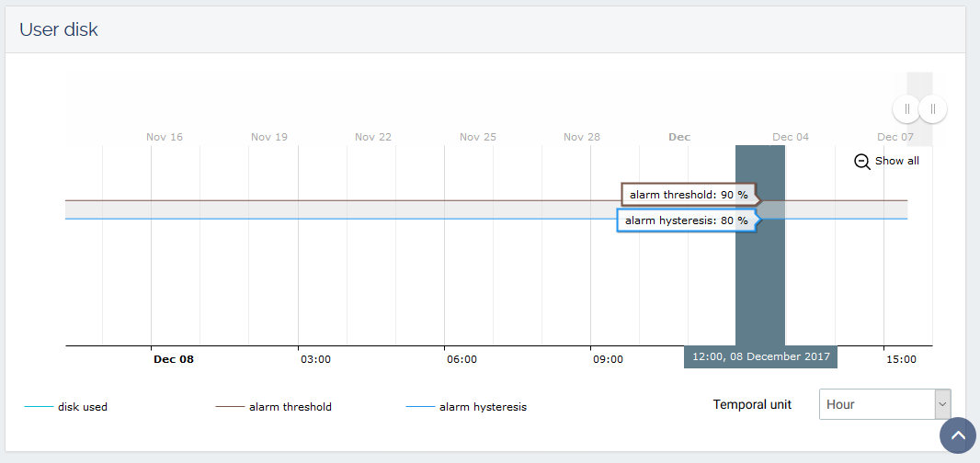Select the Dec 04 date on overview timeline

coord(791,137)
